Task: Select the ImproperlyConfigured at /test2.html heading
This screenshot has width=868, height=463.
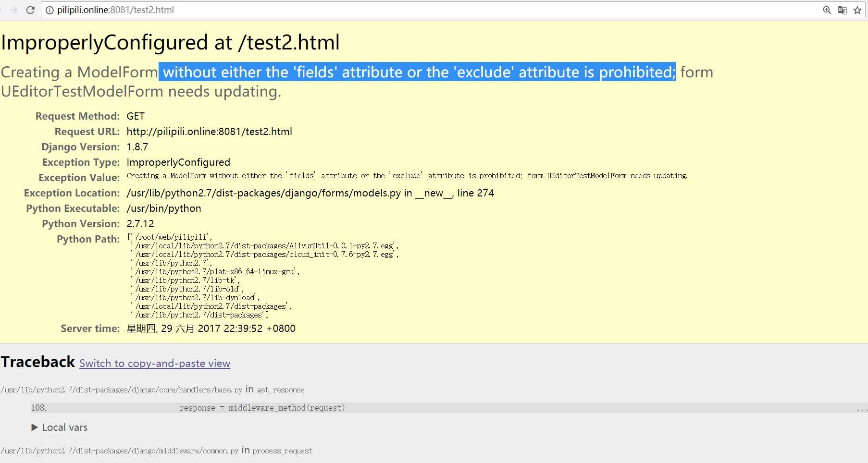Action: tap(170, 42)
